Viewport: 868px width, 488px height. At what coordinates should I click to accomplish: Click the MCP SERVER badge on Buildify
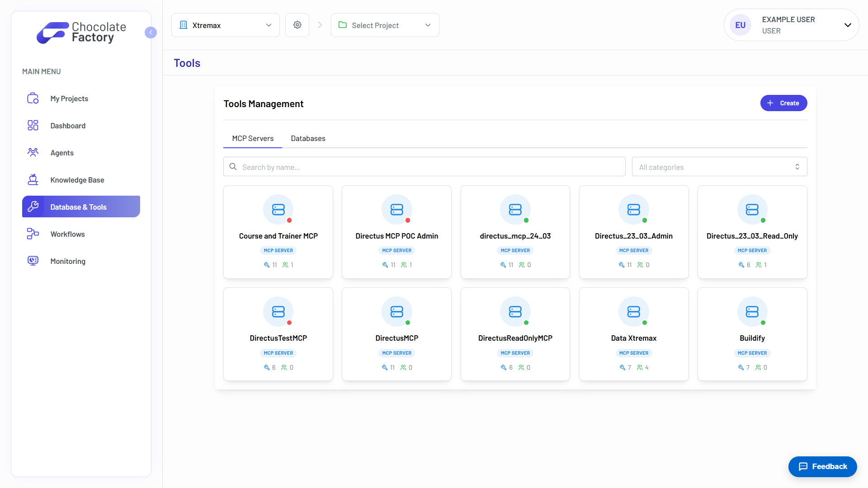tap(752, 353)
